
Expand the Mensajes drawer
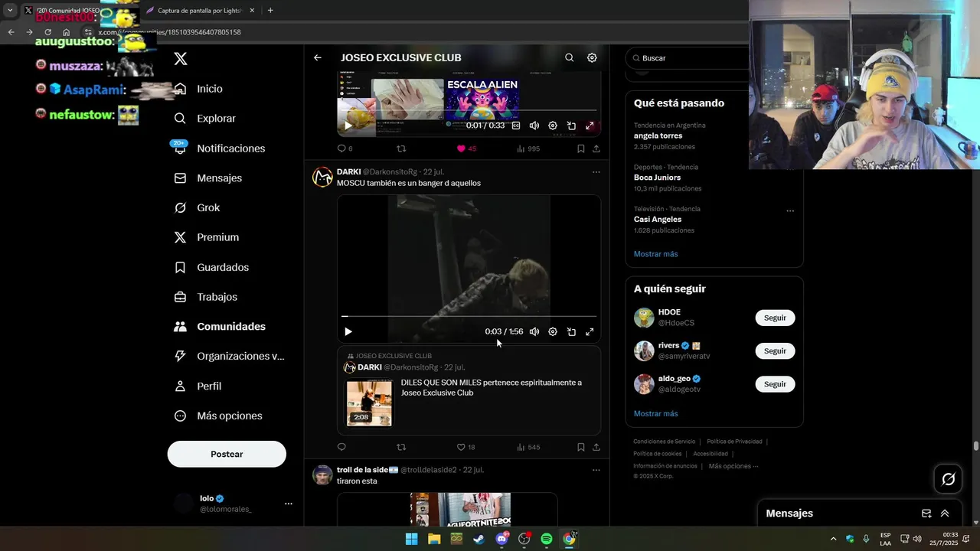[945, 514]
